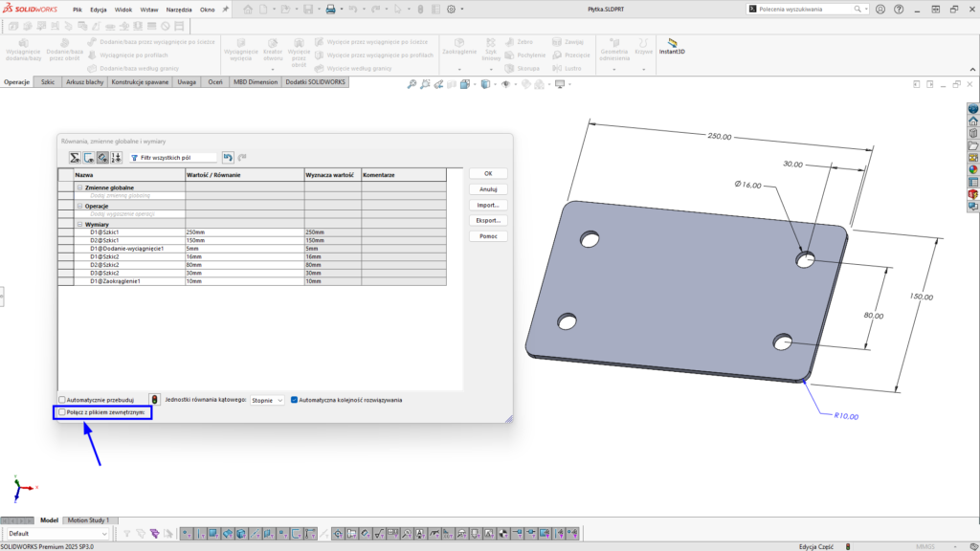Uncheck Automatyczna kolejność rozwiązywania

click(295, 400)
